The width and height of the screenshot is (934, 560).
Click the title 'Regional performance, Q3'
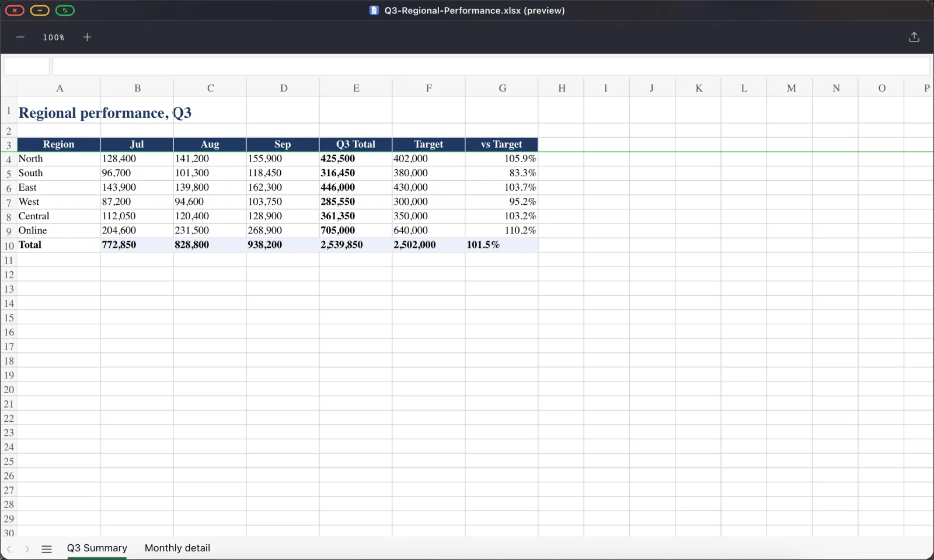point(105,113)
